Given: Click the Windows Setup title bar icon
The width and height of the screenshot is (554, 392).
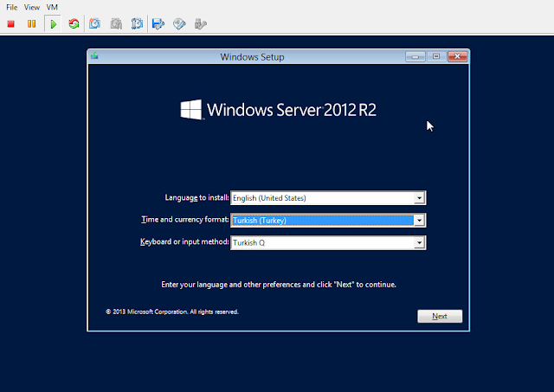Looking at the screenshot, I should [x=94, y=55].
